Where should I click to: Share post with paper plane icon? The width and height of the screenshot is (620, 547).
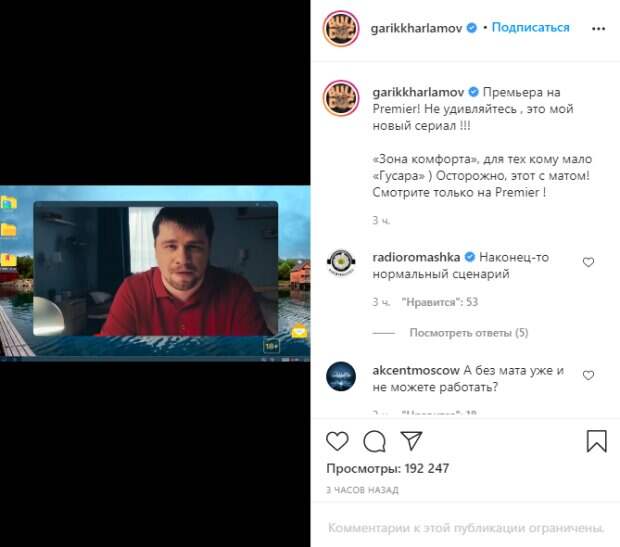[x=411, y=440]
